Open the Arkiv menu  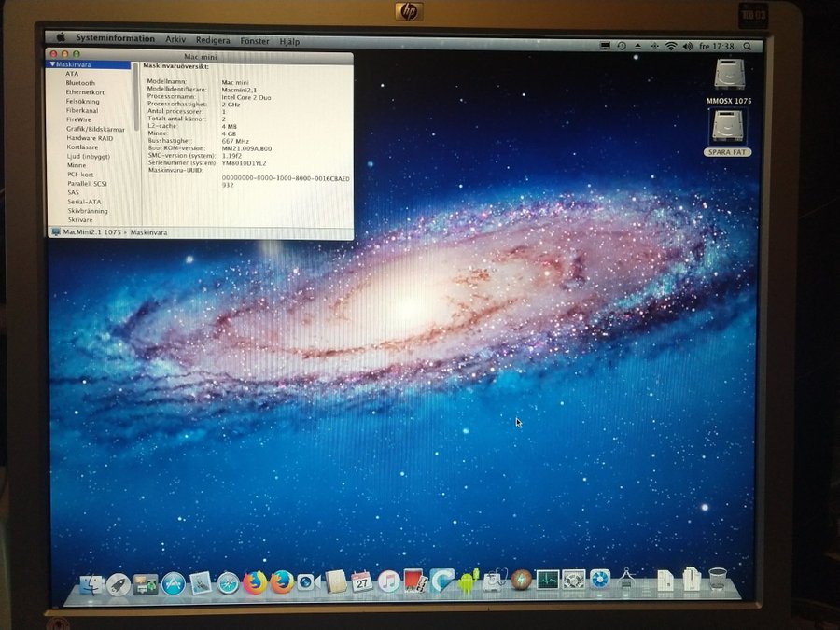(x=175, y=39)
